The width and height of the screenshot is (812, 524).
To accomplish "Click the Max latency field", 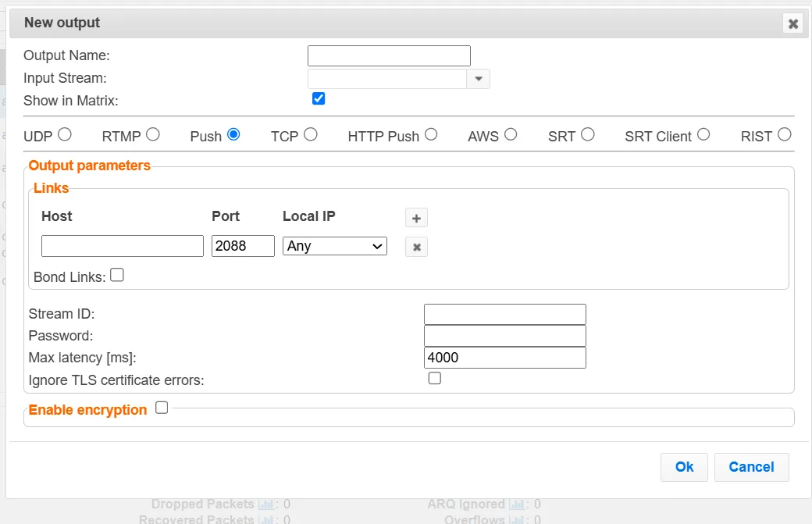I will 504,358.
